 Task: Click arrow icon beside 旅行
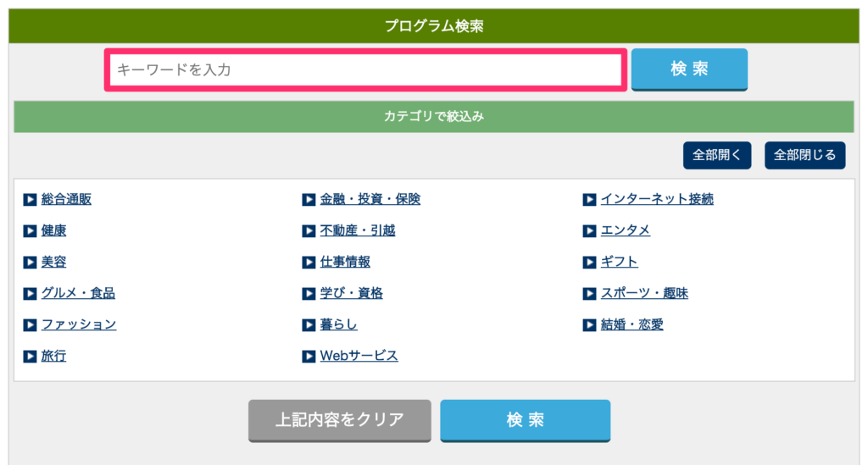(x=30, y=357)
